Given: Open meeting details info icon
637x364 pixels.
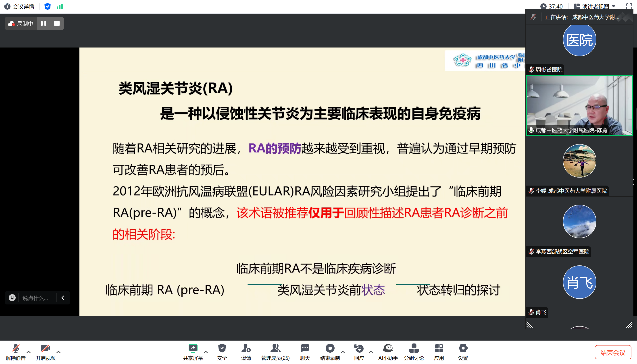Looking at the screenshot, I should pos(7,6).
